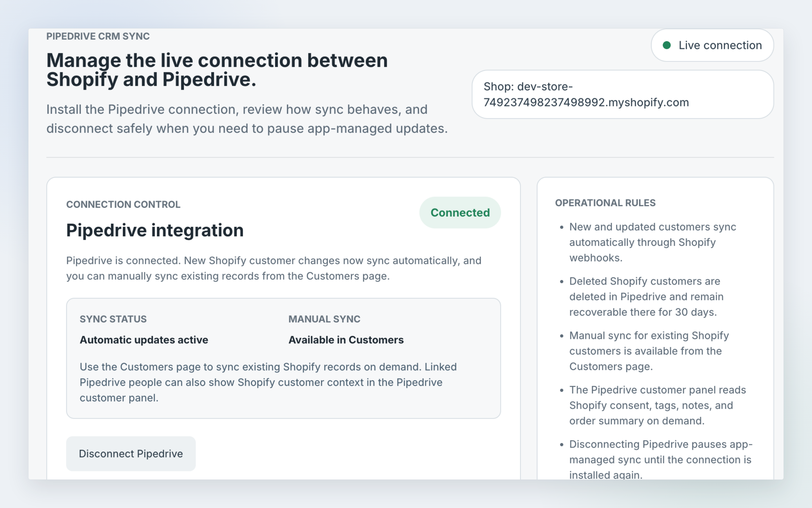Click 'Pipedrive is connected' description paragraph
The image size is (812, 508).
274,268
